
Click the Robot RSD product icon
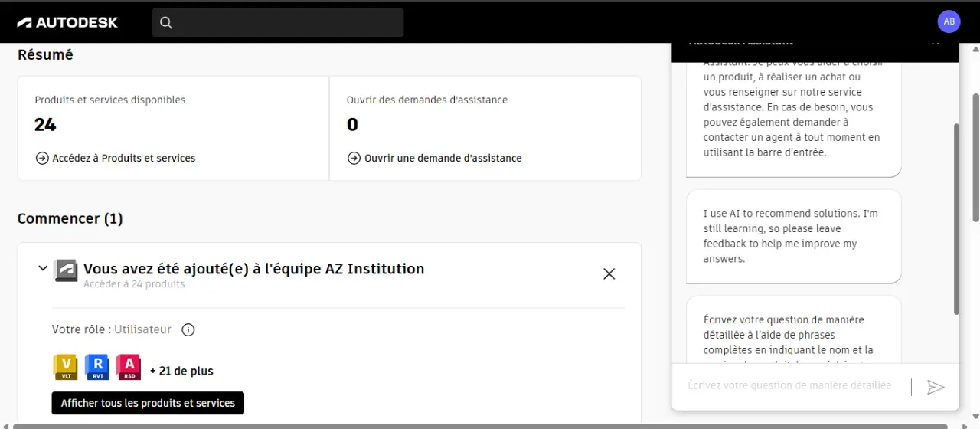[129, 367]
